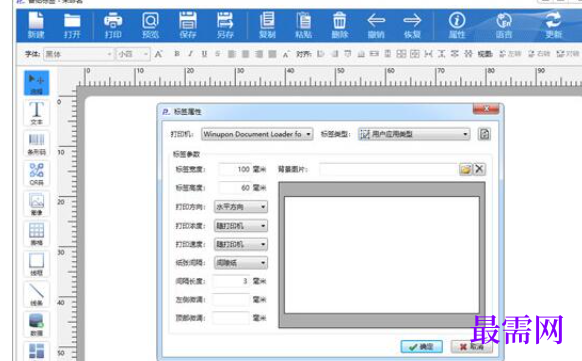Screen dimensions: 582x361
Task: Click the 取消 cancel button
Action: (471, 347)
